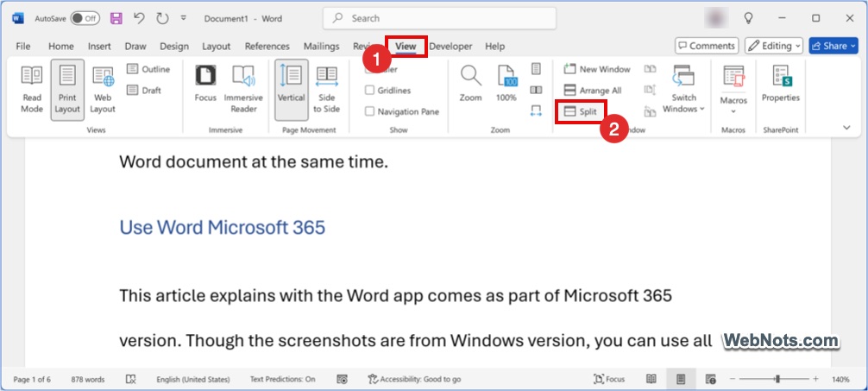868x391 pixels.
Task: Click Page 1 of 6 indicator
Action: (32, 380)
